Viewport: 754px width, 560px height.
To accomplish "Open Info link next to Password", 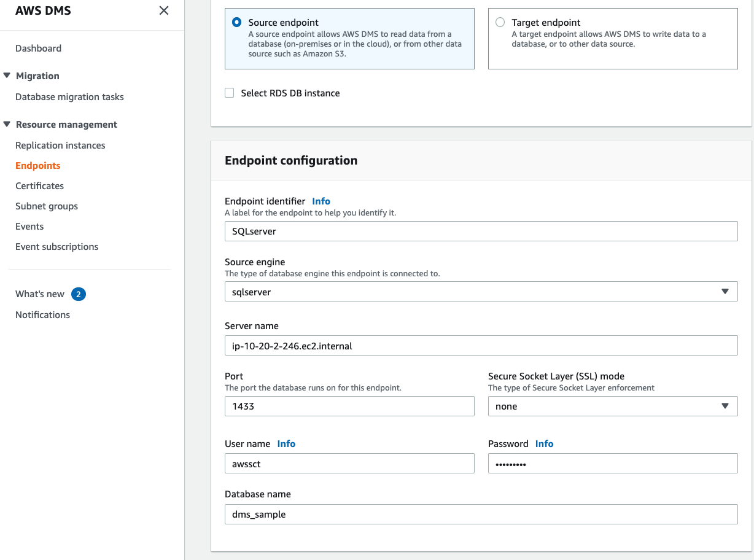I will point(544,443).
